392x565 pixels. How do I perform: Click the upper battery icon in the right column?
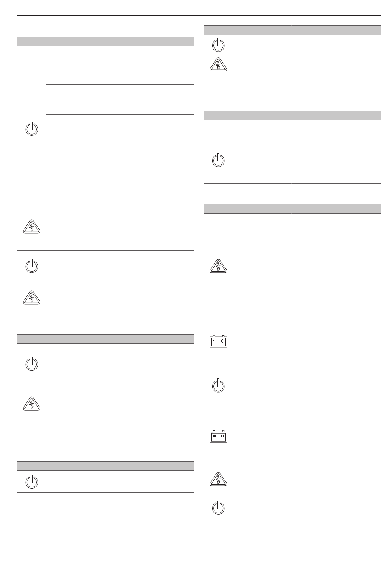coord(218,341)
